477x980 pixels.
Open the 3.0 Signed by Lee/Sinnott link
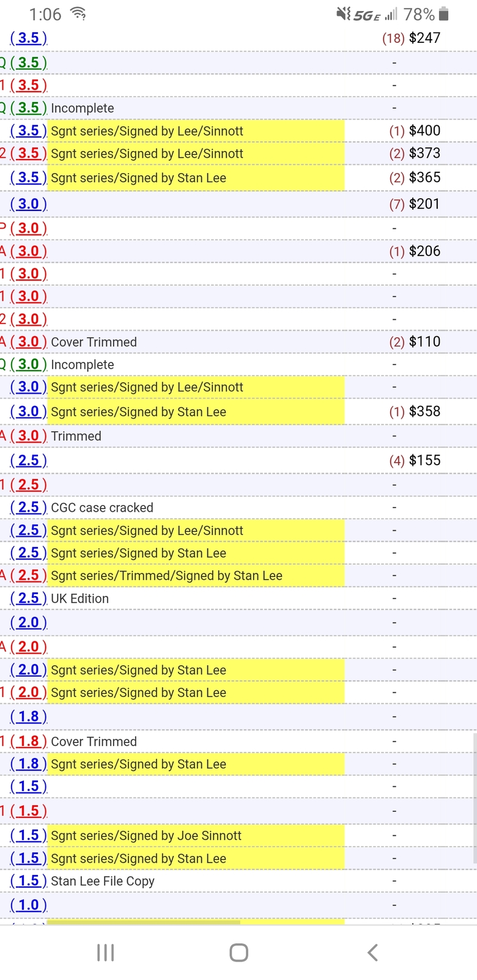29,387
